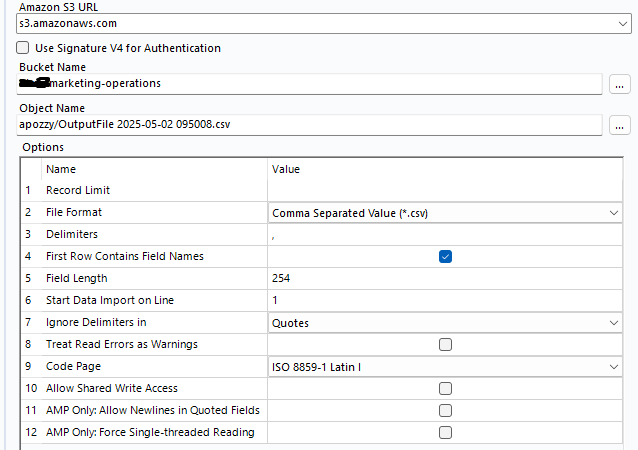The height and width of the screenshot is (450, 638).
Task: Click the Bucket Name input field
Action: pos(309,84)
